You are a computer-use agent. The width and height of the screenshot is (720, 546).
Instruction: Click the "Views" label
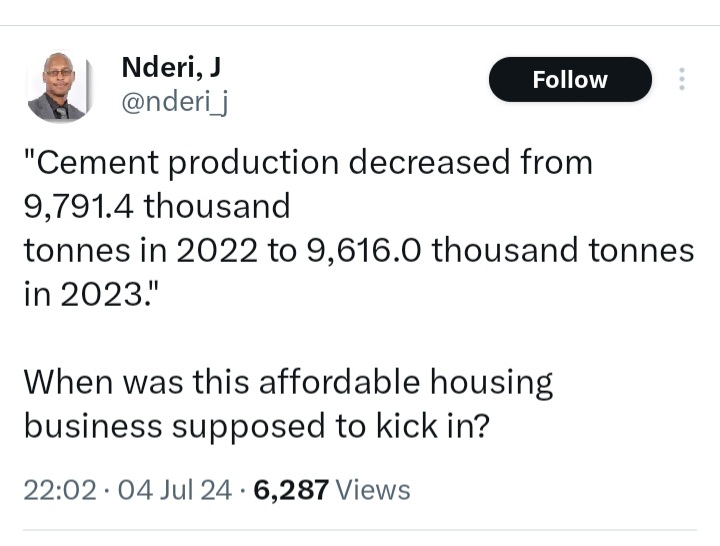click(373, 490)
